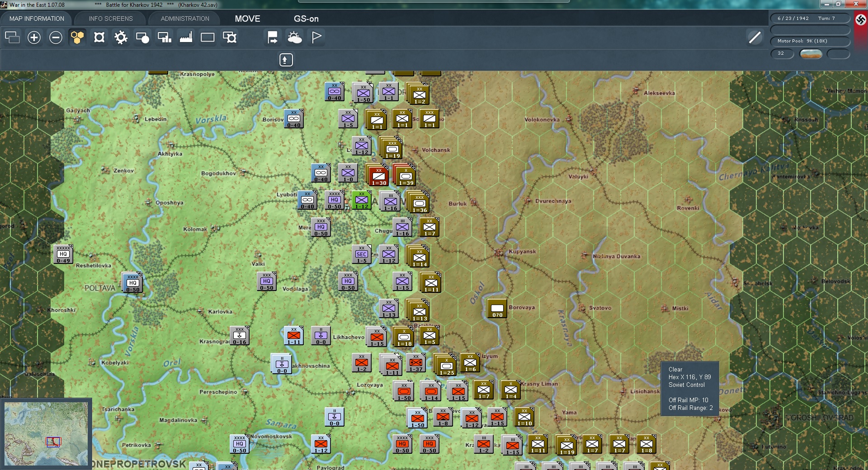Click the GS-on indicator
Screen dimensions: 868x470
(306, 19)
